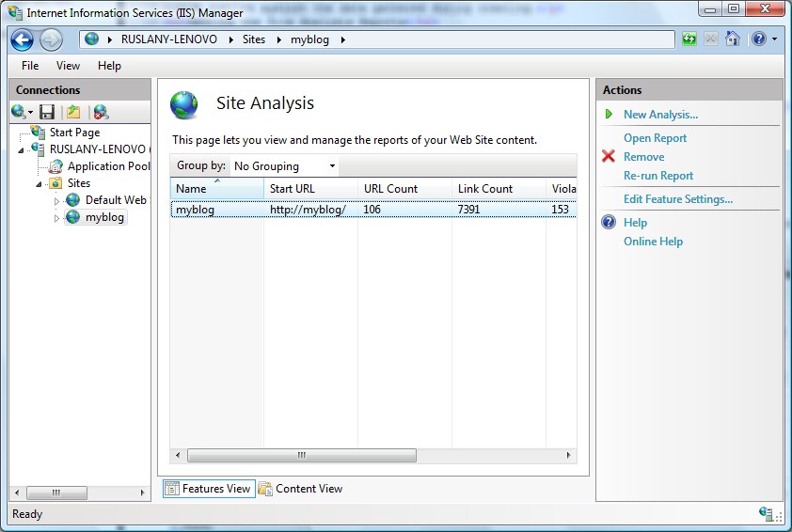Screen dimensions: 792x532
Task: Open Edit Feature Settings
Action: (x=678, y=199)
